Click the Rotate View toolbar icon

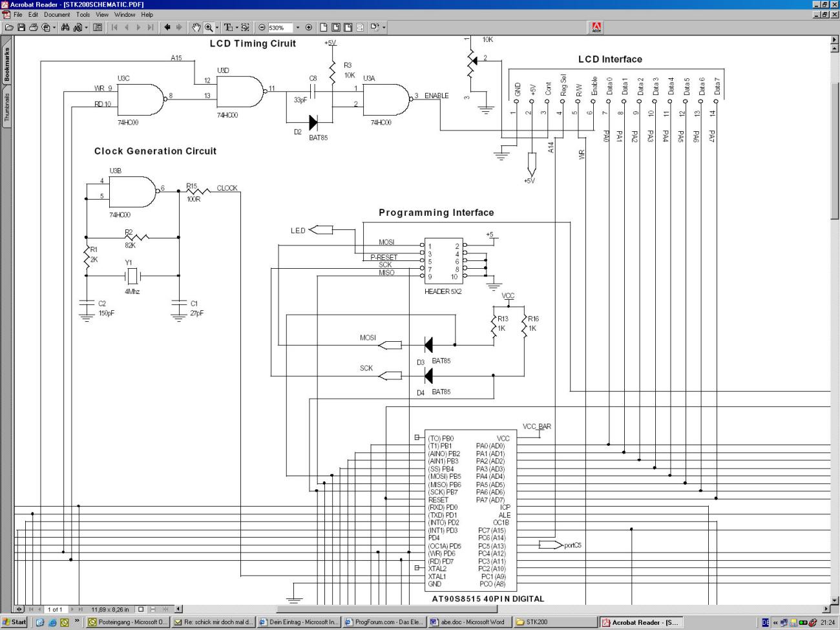click(375, 27)
